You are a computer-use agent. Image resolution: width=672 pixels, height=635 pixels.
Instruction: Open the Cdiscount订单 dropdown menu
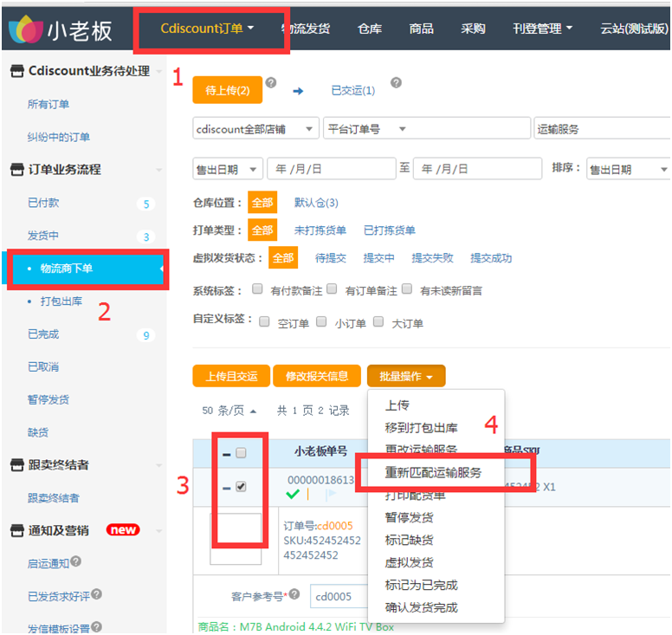(207, 29)
